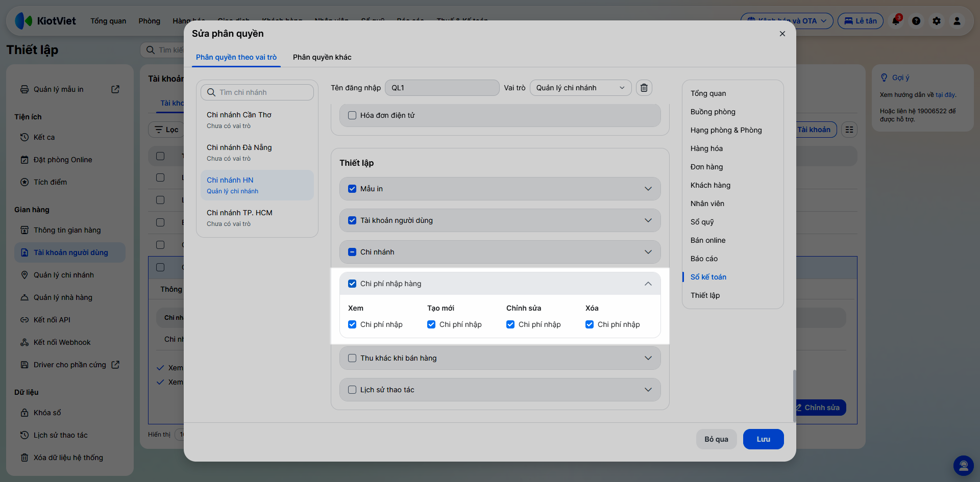This screenshot has height=482, width=980.
Task: Open the help question mark icon
Action: (916, 21)
